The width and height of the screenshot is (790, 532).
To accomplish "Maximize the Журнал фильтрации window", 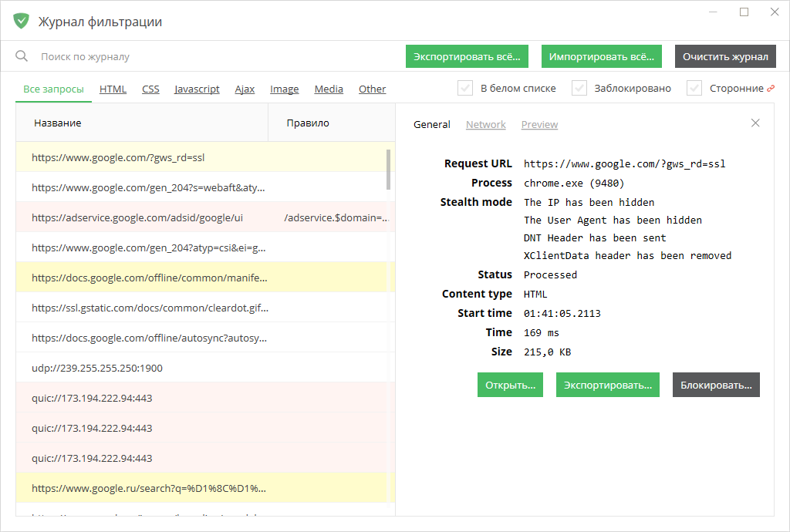I will (x=744, y=12).
